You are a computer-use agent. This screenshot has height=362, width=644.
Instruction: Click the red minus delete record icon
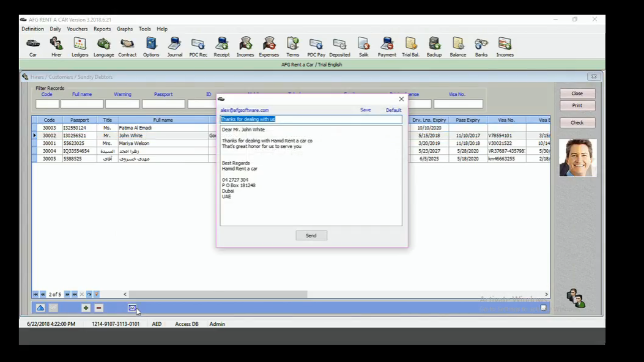98,308
